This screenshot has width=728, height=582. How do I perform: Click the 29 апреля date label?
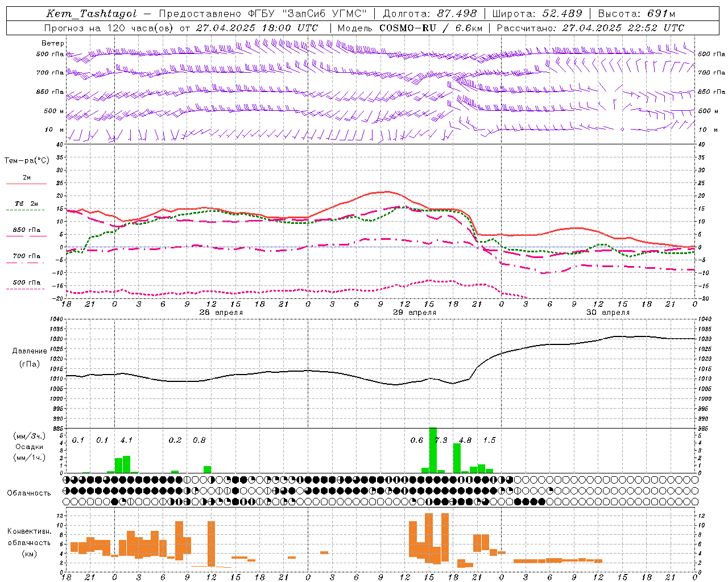point(415,313)
